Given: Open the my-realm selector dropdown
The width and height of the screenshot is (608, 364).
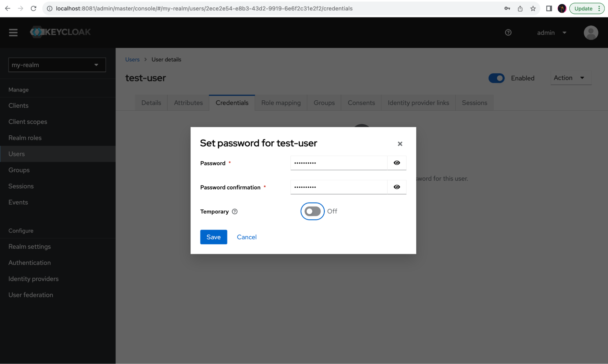Looking at the screenshot, I should pyautogui.click(x=57, y=65).
